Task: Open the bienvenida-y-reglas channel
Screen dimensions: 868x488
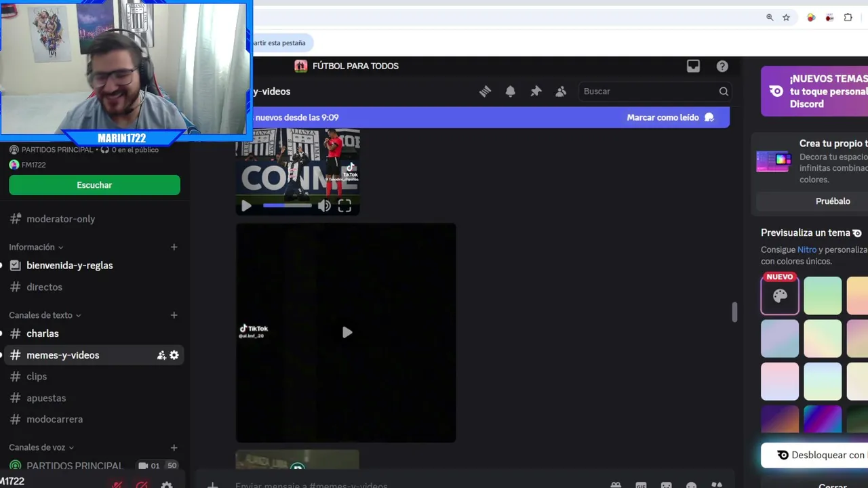Action: point(94,266)
